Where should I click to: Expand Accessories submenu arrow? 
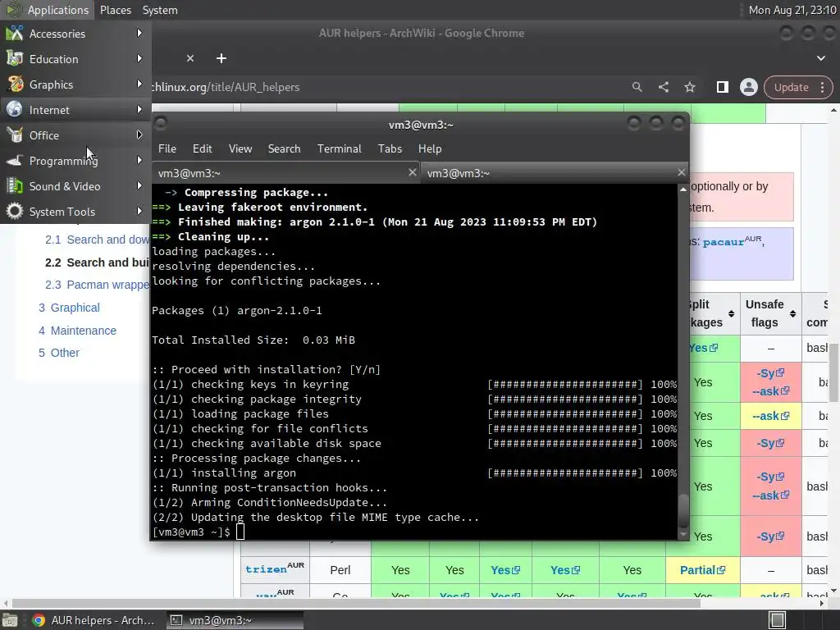point(139,33)
